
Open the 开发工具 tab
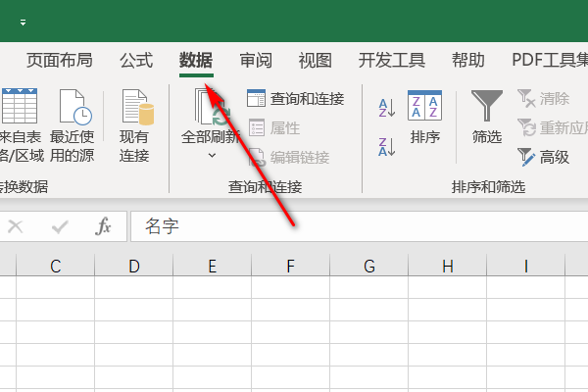391,60
